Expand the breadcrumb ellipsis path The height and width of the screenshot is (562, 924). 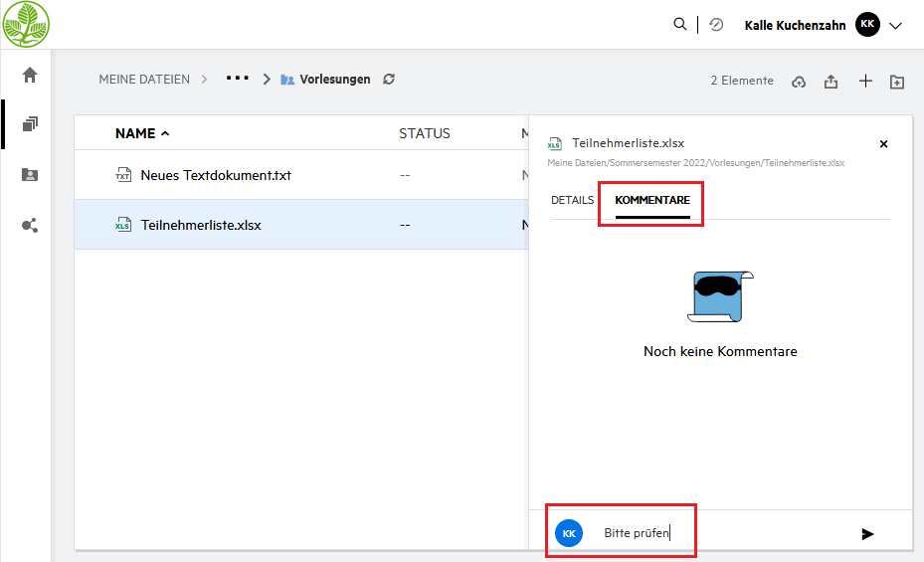[x=237, y=79]
